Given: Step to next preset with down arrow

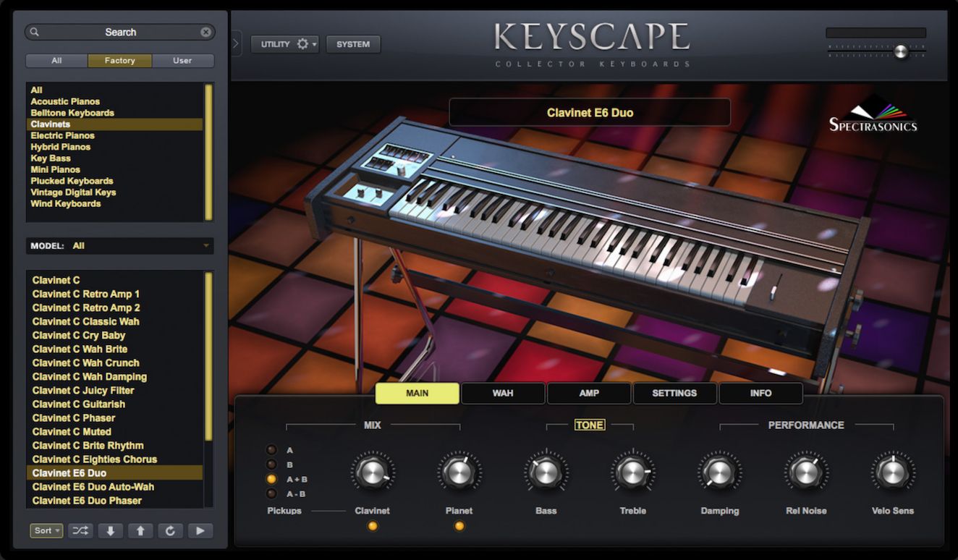Looking at the screenshot, I should tap(110, 530).
